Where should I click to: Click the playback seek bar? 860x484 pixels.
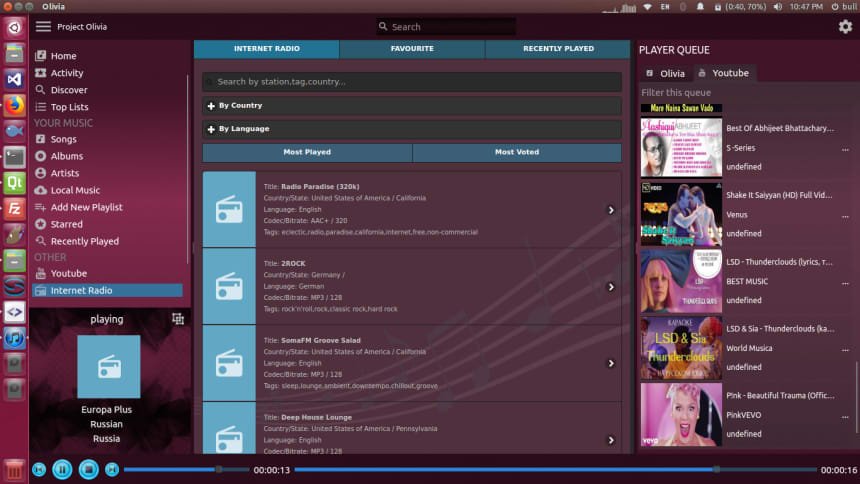(555, 470)
